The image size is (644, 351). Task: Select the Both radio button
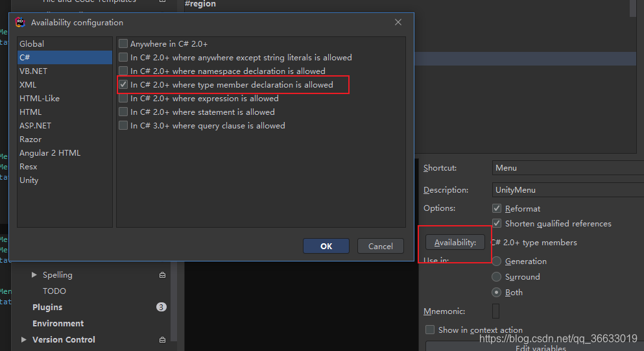[x=497, y=292]
